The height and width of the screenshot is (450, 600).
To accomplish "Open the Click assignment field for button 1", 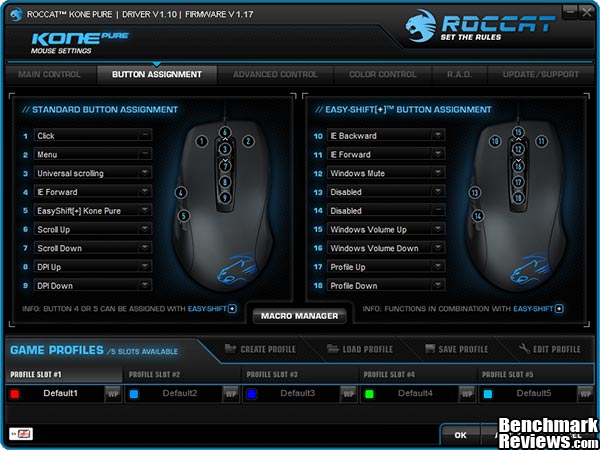I will click(x=93, y=135).
